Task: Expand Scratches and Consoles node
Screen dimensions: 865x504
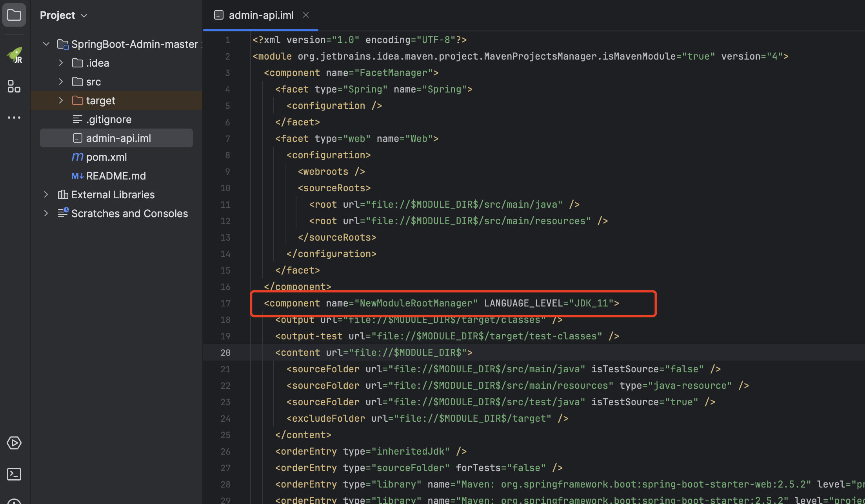Action: pos(46,213)
